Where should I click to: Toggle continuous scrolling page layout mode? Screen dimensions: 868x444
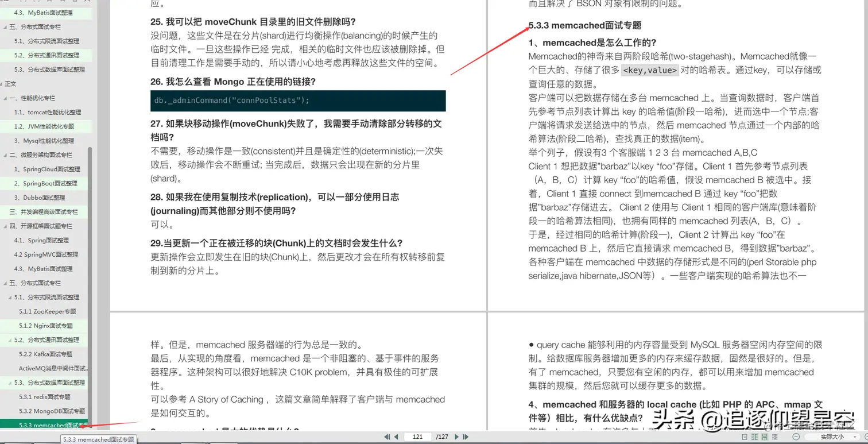coord(765,437)
